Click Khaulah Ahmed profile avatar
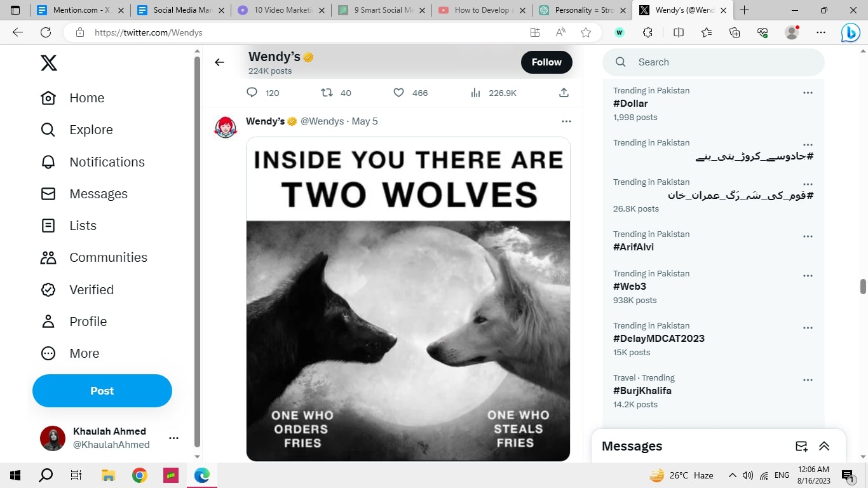 click(x=53, y=438)
